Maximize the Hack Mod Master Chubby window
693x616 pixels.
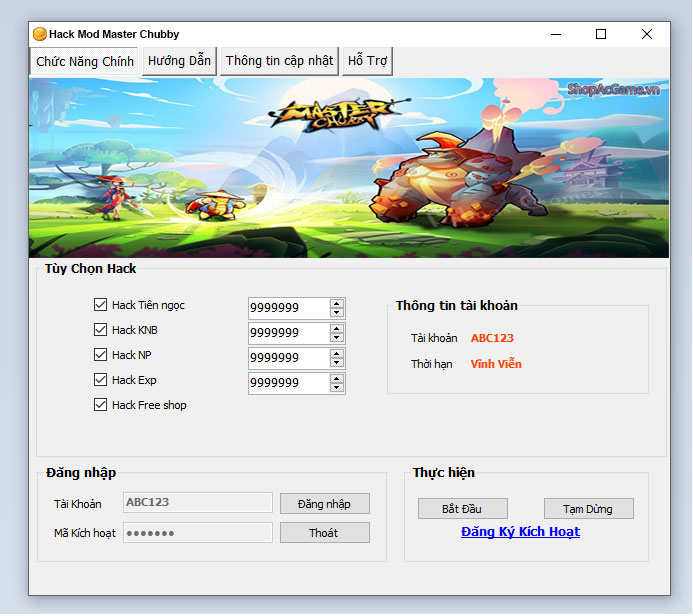[x=601, y=34]
